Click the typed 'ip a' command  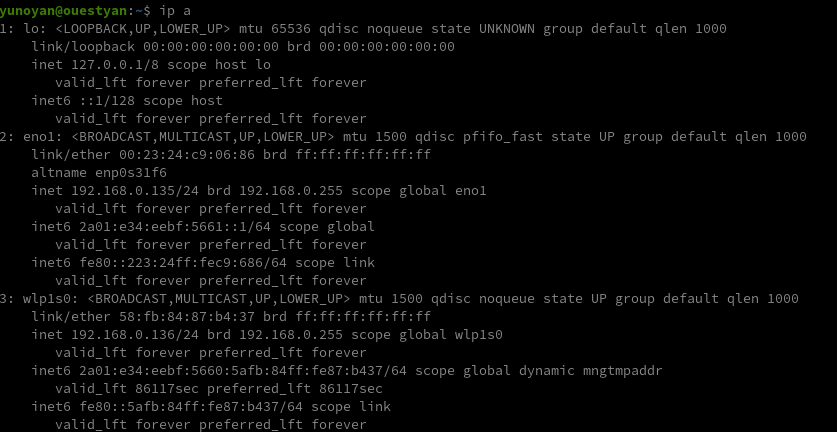click(x=167, y=10)
